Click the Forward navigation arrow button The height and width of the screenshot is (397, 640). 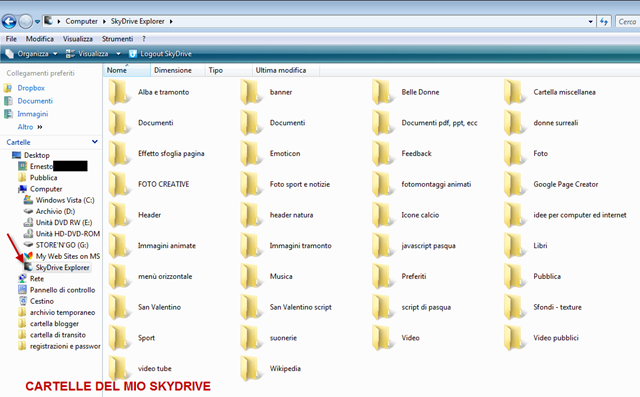pos(25,22)
